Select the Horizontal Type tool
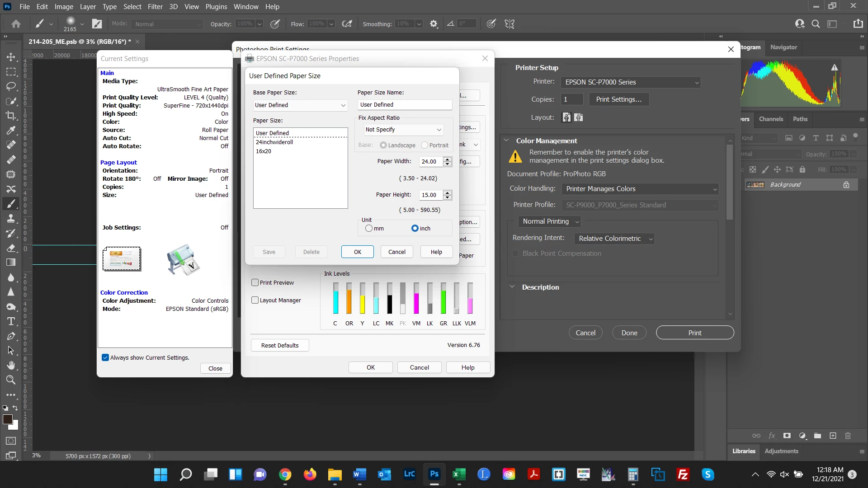Viewport: 868px width, 488px height. (x=11, y=321)
